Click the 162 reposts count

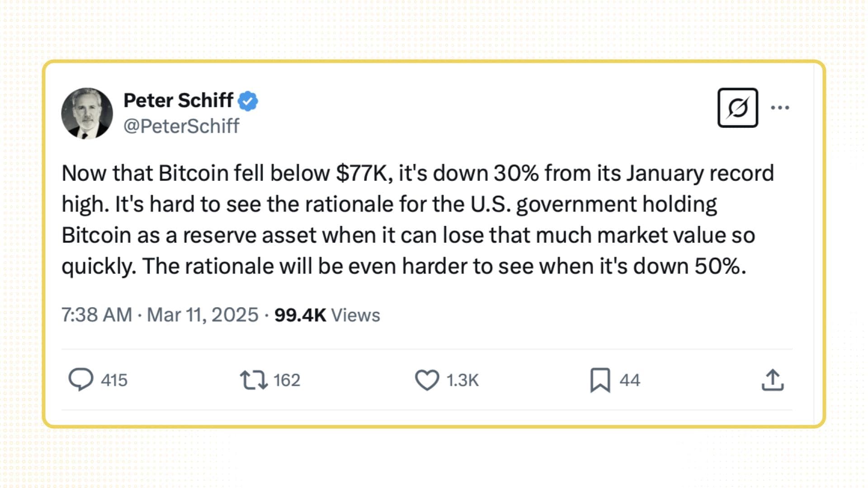point(287,380)
